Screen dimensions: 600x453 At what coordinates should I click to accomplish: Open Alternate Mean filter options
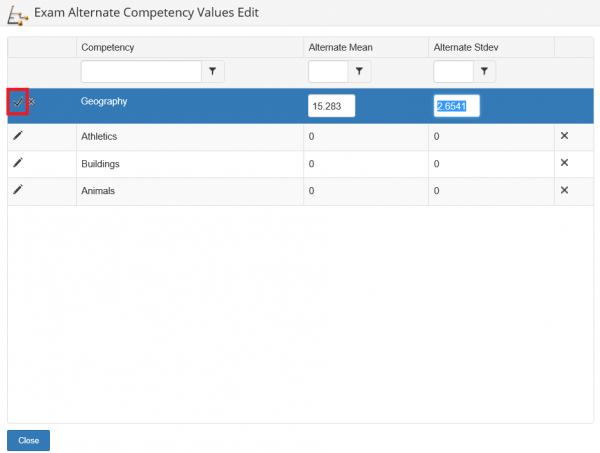click(359, 71)
